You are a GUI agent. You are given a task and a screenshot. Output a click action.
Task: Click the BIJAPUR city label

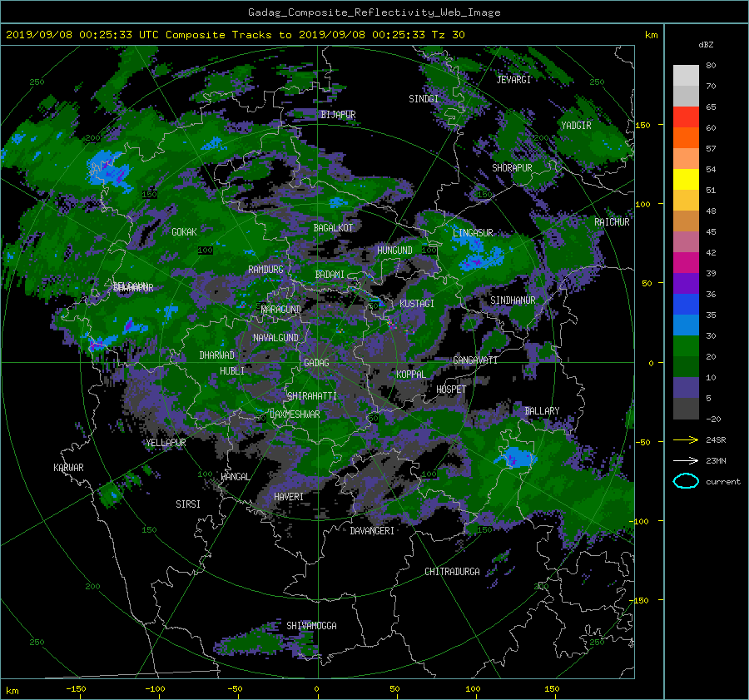pos(338,115)
